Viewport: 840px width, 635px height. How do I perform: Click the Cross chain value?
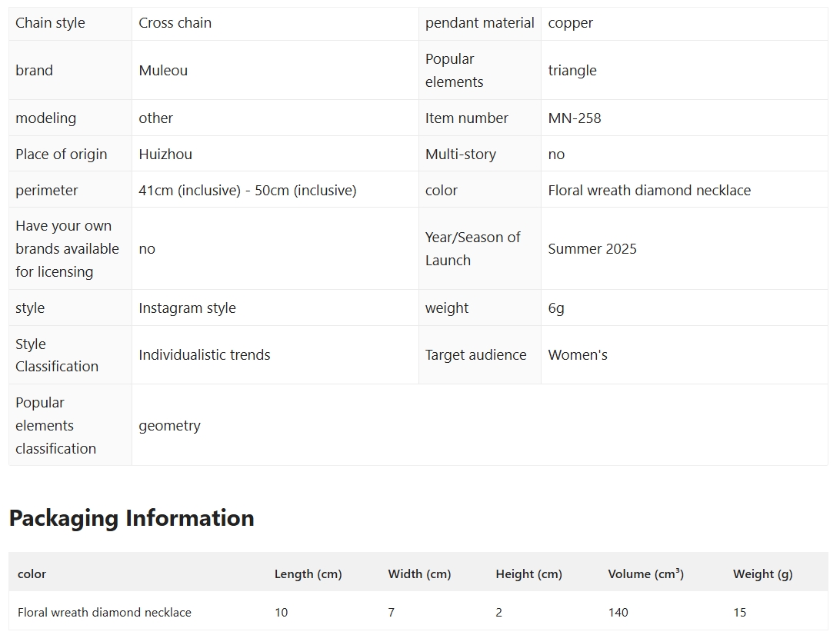175,23
